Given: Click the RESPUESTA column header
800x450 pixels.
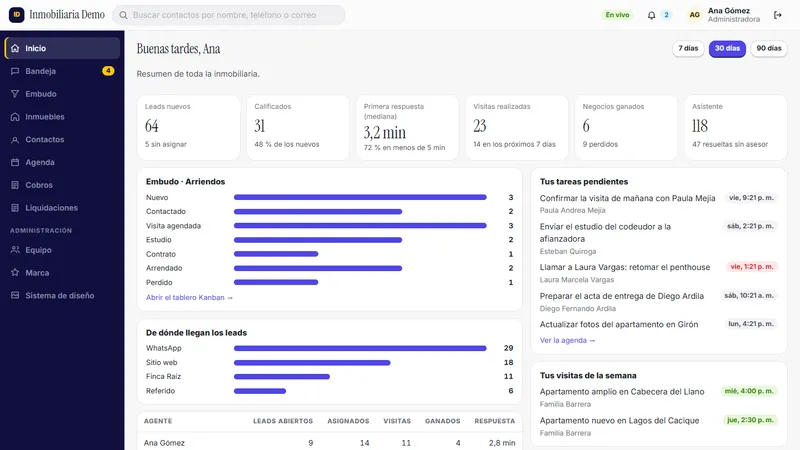Looking at the screenshot, I should [494, 421].
